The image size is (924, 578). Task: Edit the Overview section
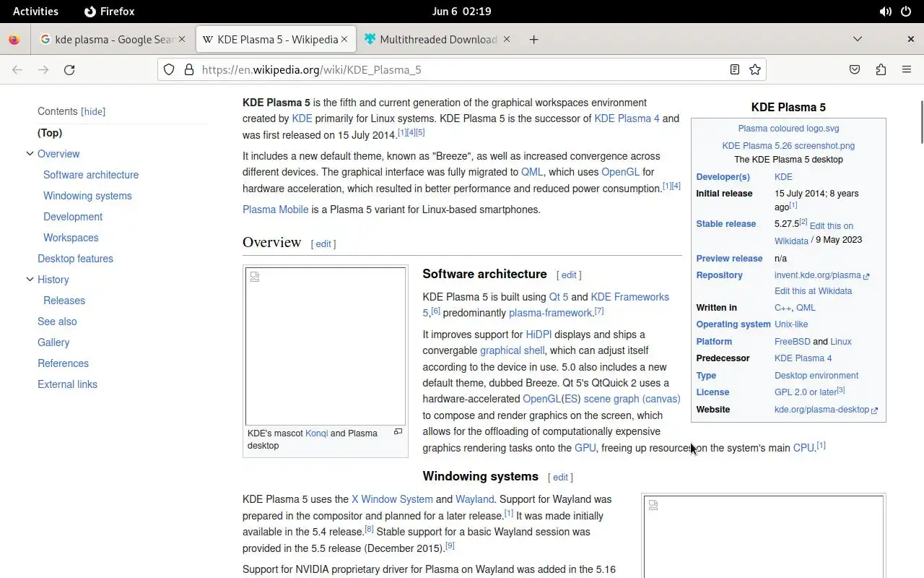coord(323,244)
